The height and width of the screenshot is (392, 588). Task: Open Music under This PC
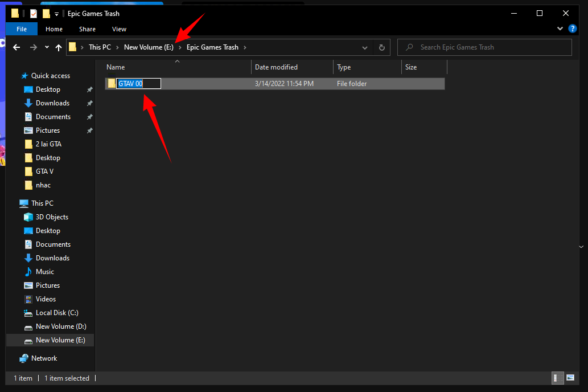[x=44, y=272]
